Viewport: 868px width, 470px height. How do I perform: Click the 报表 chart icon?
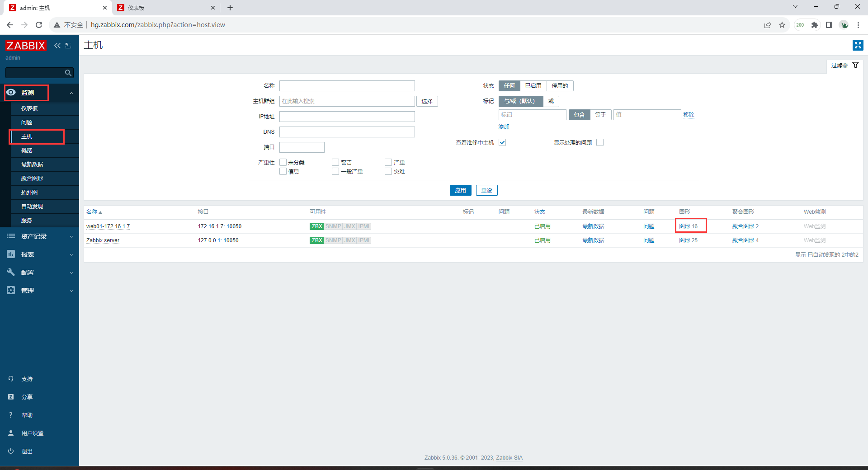point(11,254)
